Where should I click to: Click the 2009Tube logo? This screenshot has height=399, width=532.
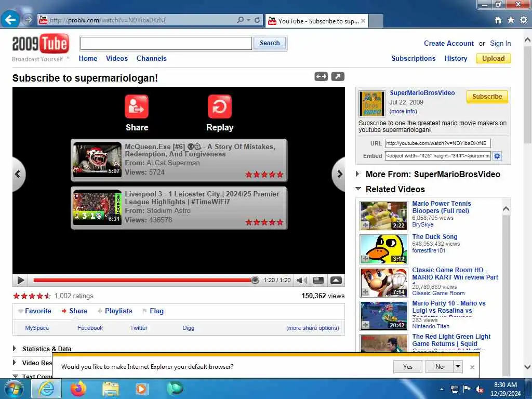(41, 44)
